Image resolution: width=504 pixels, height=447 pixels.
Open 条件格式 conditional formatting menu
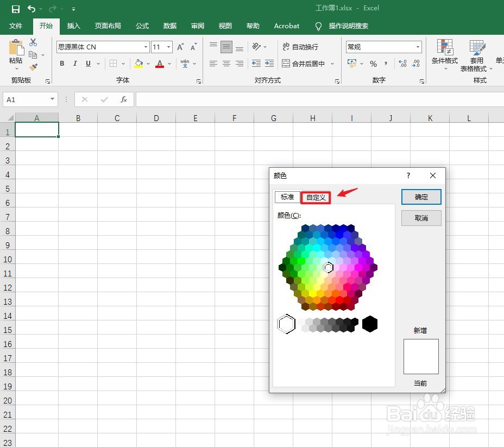point(445,55)
